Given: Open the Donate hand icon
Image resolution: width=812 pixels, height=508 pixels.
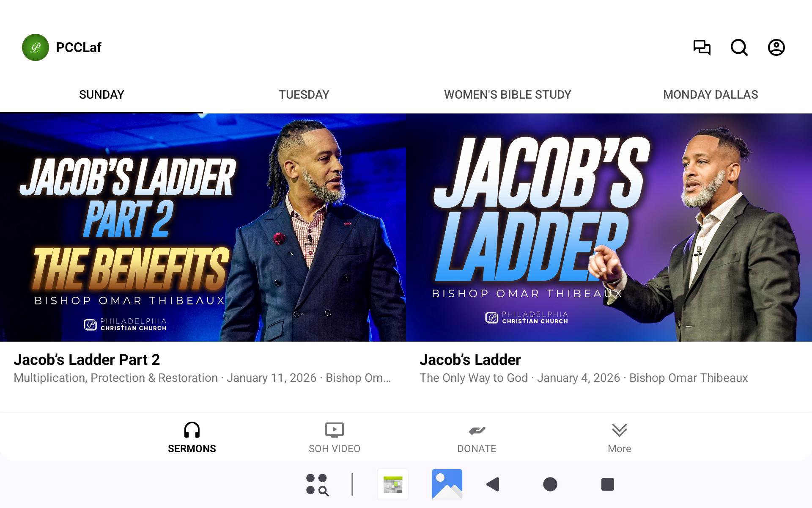Looking at the screenshot, I should click(x=477, y=438).
